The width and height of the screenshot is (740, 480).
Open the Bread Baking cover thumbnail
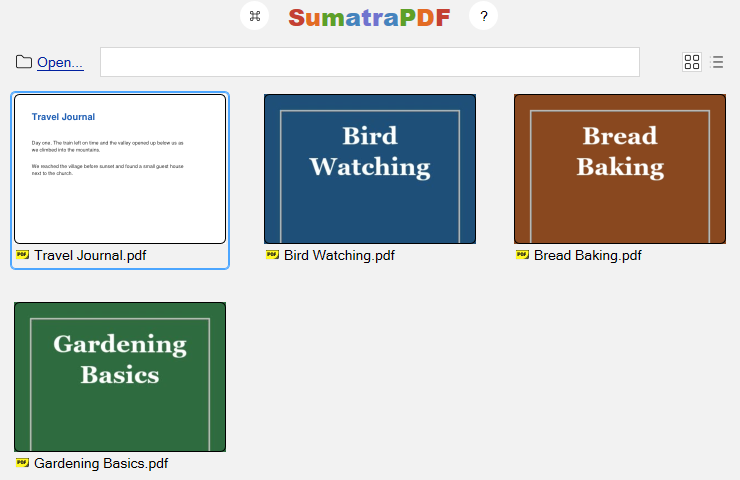pyautogui.click(x=620, y=169)
